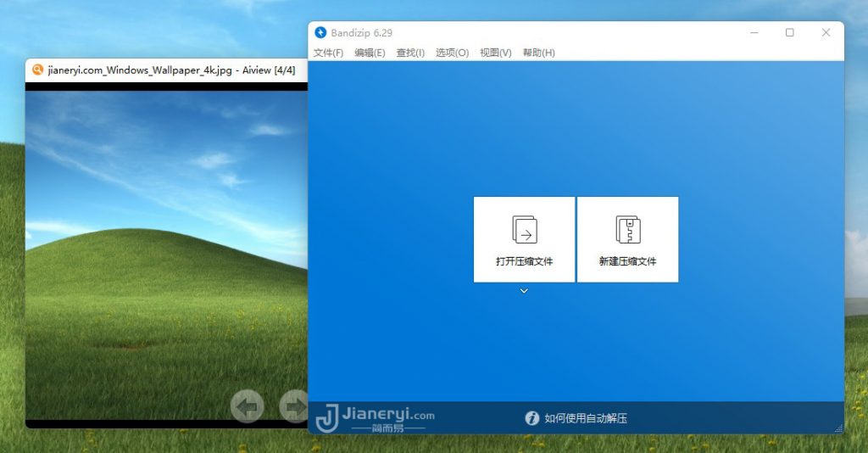Open the 文件(F) menu in Bandizip
Screen dimensions: 868x453
328,53
